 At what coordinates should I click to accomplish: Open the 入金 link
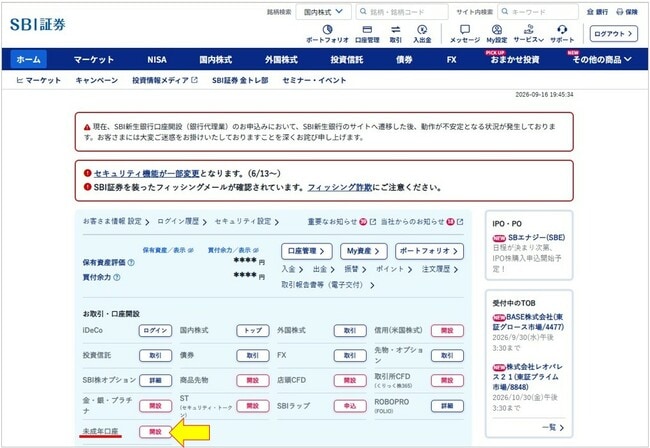(292, 269)
